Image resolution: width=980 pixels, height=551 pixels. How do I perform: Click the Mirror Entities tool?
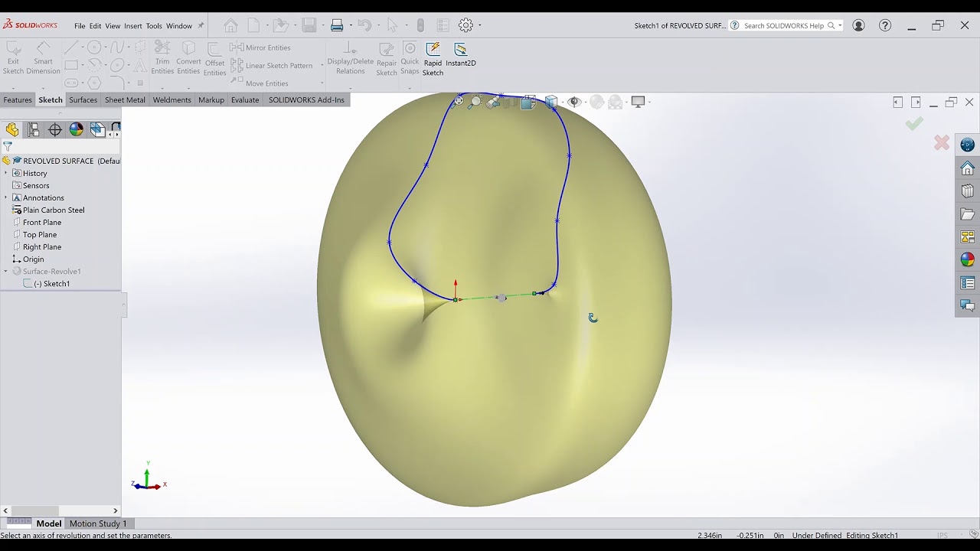tap(261, 47)
